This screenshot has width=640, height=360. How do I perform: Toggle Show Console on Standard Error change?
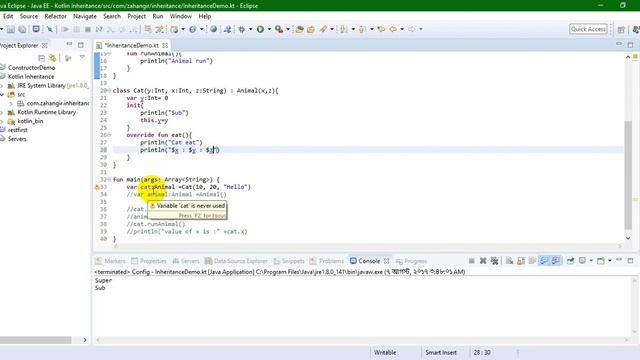click(556, 261)
